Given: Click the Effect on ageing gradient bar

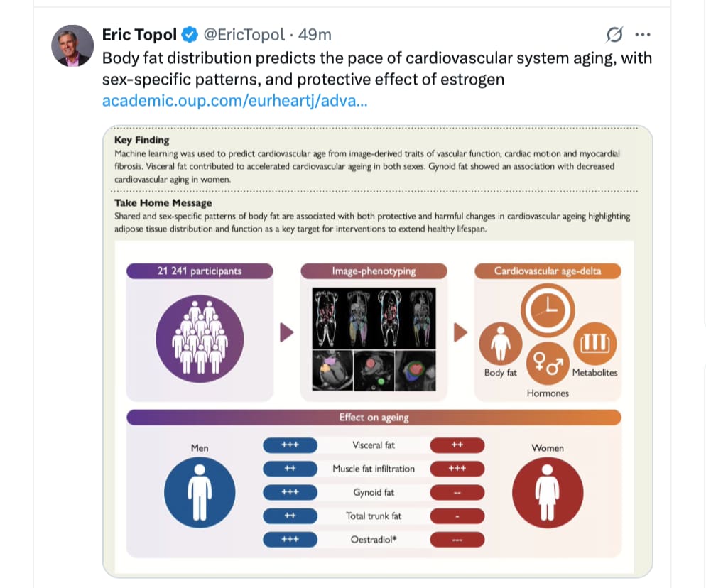Looking at the screenshot, I should point(374,418).
